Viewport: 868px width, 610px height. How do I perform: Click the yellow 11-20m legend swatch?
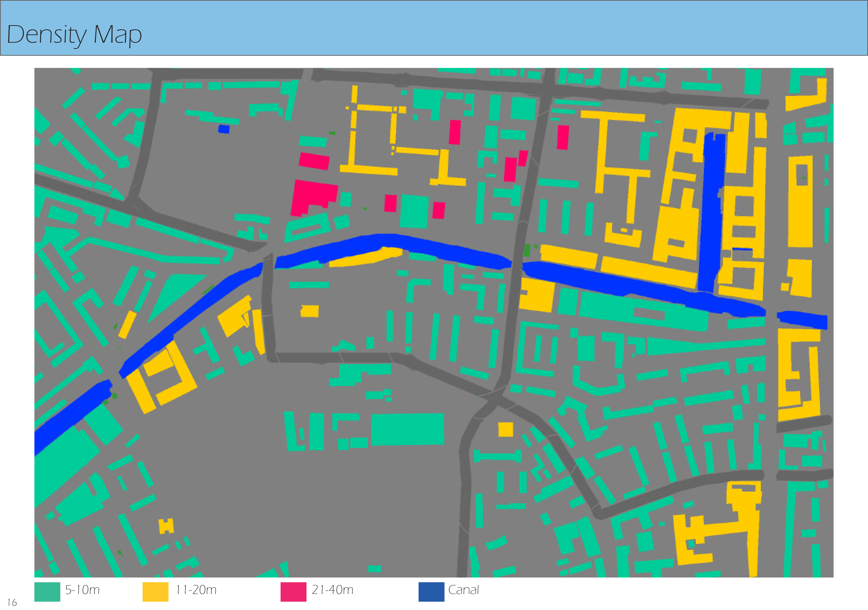click(x=155, y=591)
